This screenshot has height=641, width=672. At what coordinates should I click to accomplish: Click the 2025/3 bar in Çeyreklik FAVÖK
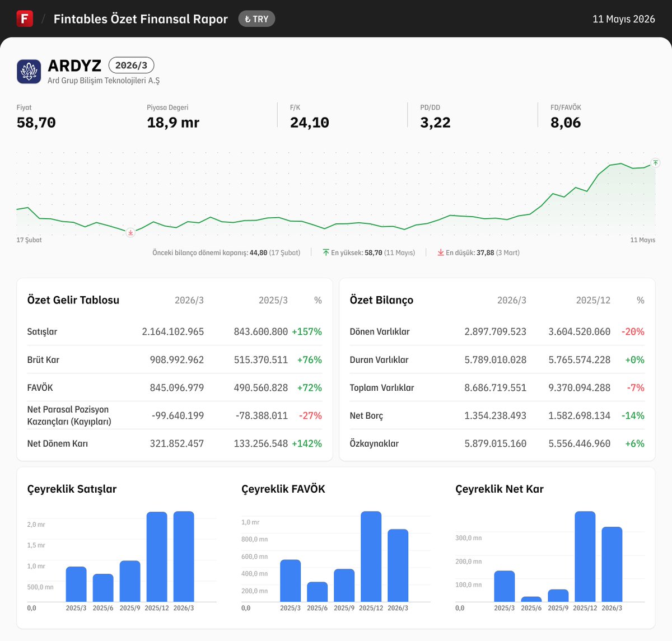pos(291,581)
